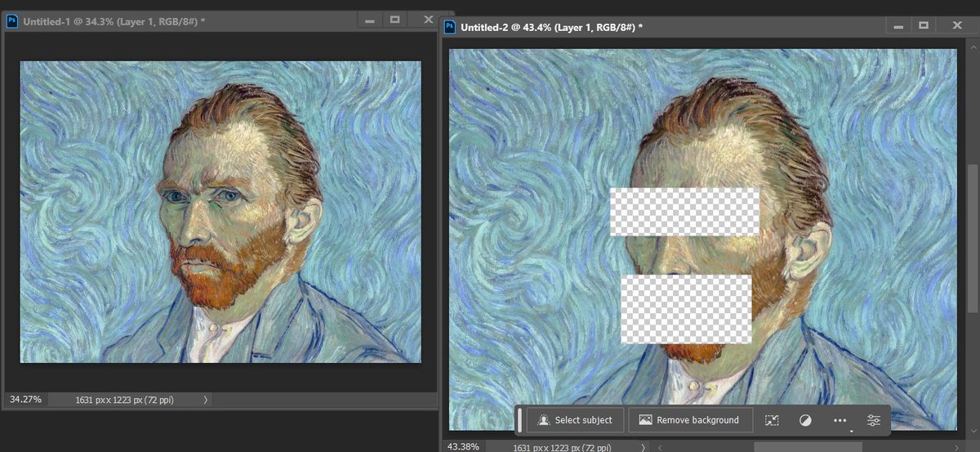Viewport: 980px width, 452px height.
Task: Open the three-dots more options menu
Action: [840, 420]
